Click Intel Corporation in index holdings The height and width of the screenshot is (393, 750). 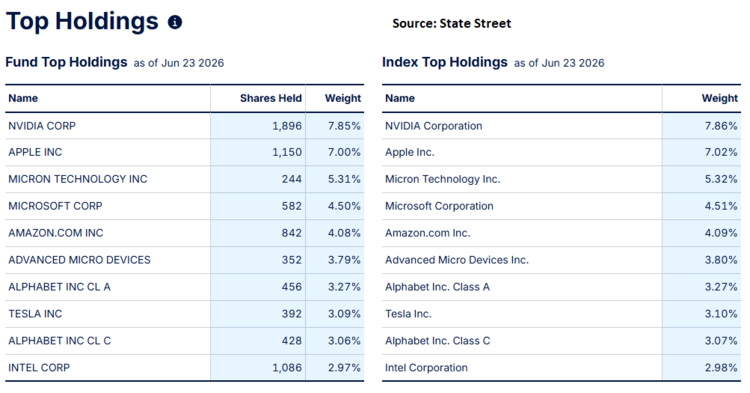tap(427, 368)
